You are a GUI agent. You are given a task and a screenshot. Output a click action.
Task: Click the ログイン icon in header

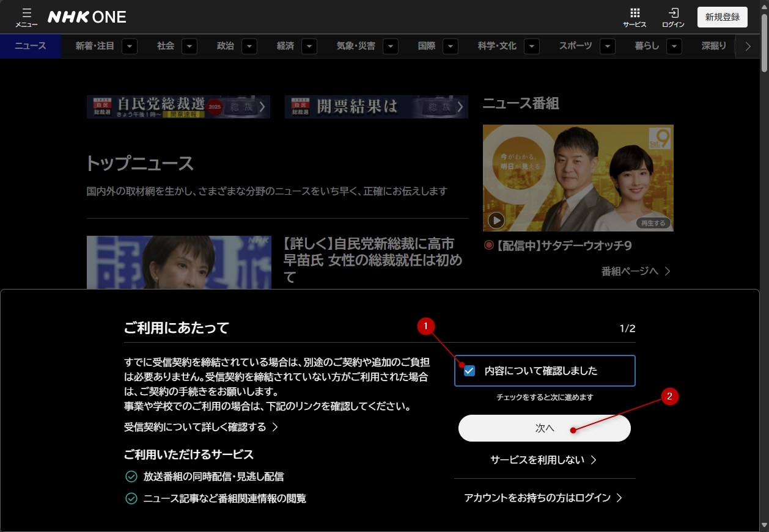tap(673, 17)
